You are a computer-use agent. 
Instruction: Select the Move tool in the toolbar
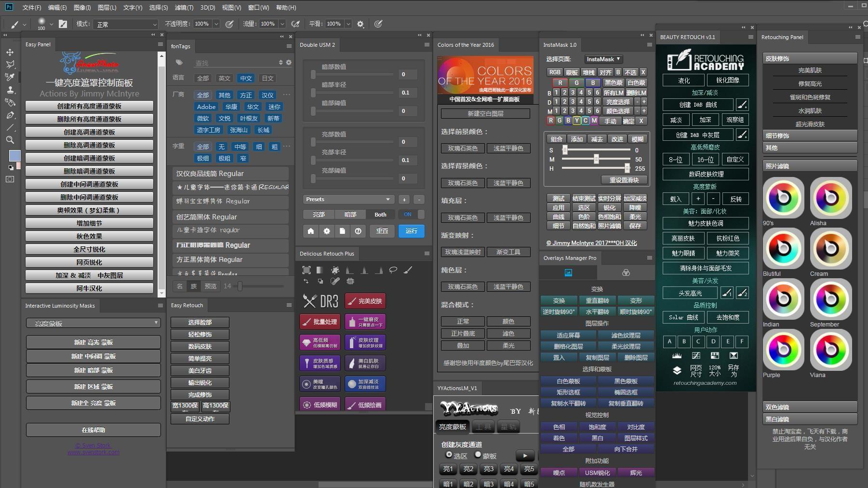click(x=10, y=52)
